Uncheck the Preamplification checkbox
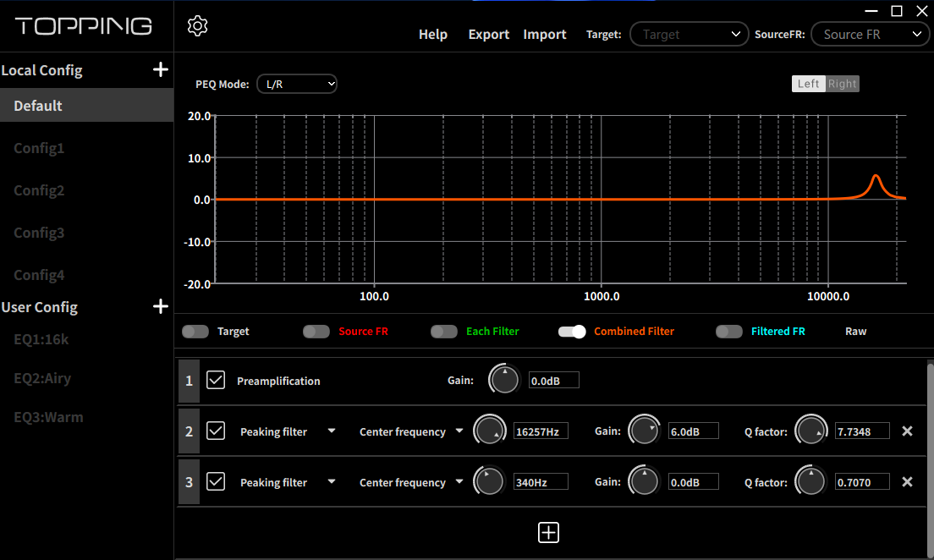Screen dimensions: 934x560 [216, 380]
